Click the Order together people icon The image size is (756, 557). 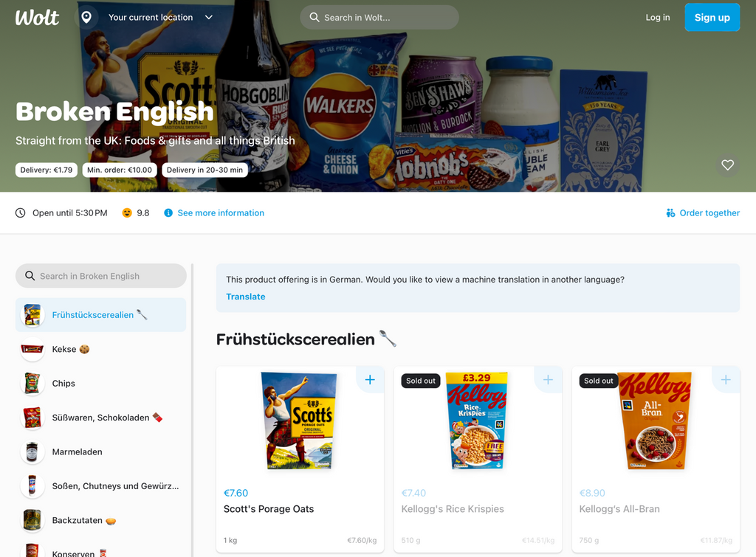coord(670,213)
